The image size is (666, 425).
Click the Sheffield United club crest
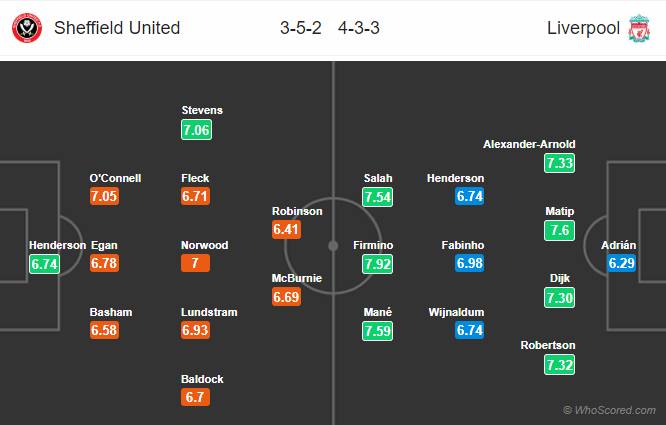(27, 28)
